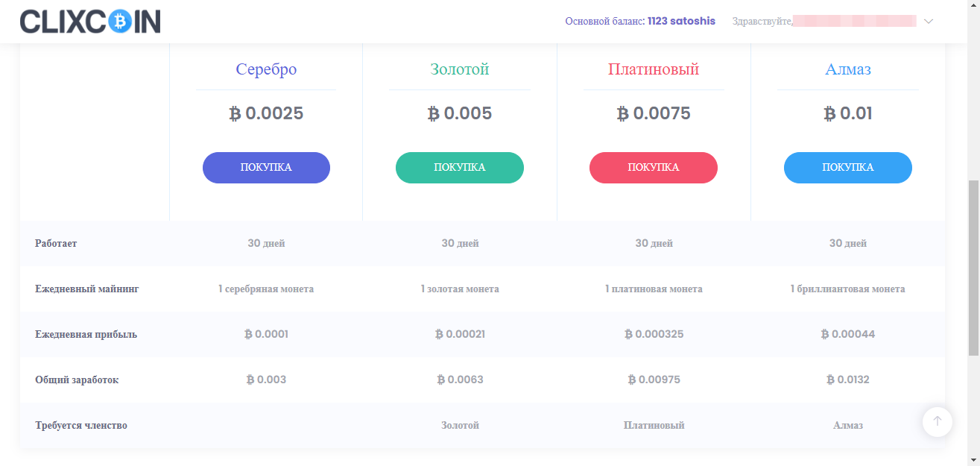Click the Ежедневная прибыль row label
Viewport: 980px width, 466px height.
[86, 335]
